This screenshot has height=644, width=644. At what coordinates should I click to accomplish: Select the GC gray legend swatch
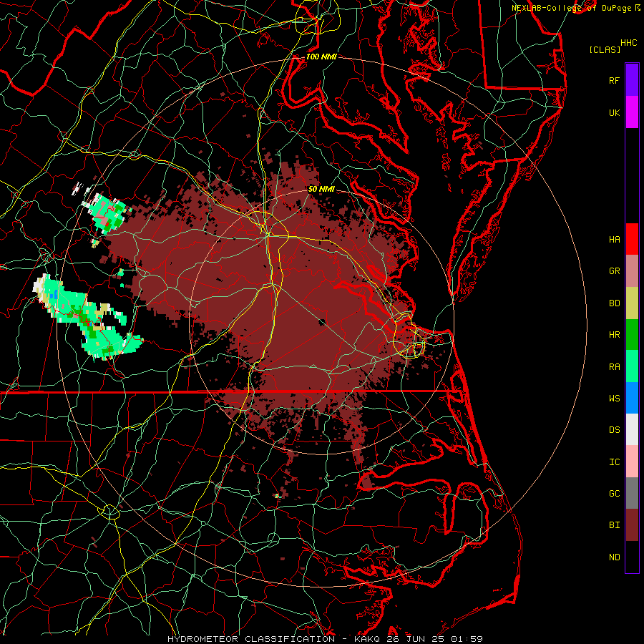632,493
